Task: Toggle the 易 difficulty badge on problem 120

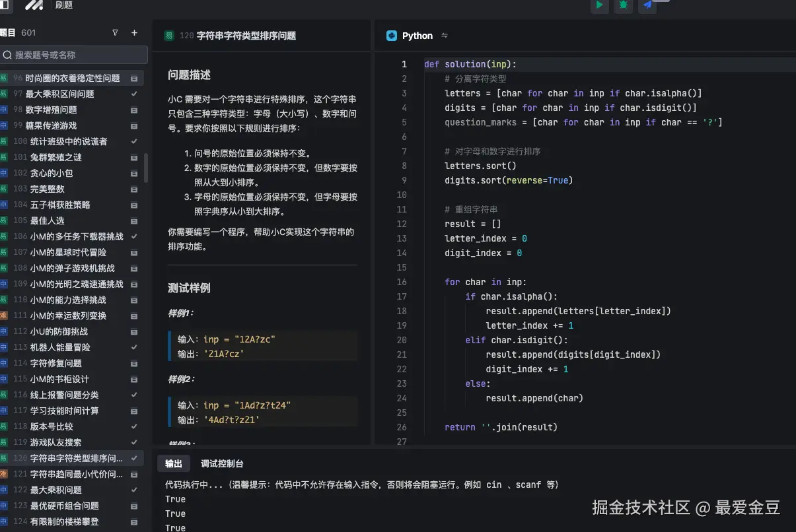Action: 169,35
